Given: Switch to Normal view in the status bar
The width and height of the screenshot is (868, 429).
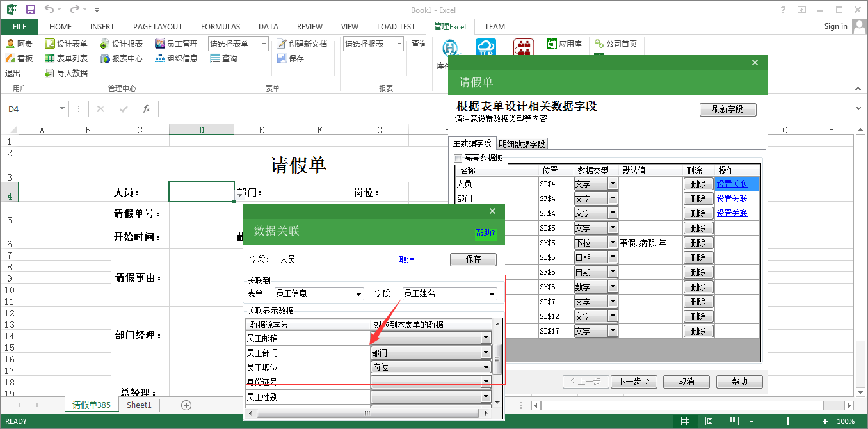Looking at the screenshot, I should [685, 421].
